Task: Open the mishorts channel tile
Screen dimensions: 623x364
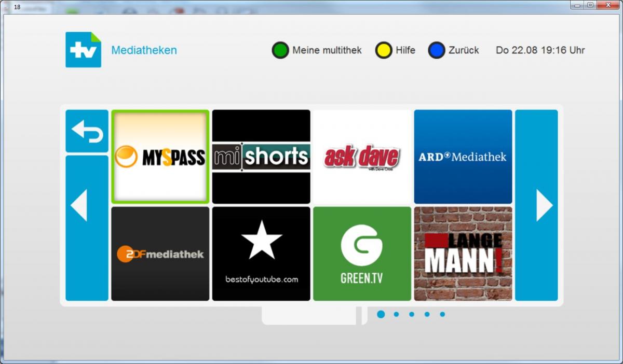Action: pos(261,157)
